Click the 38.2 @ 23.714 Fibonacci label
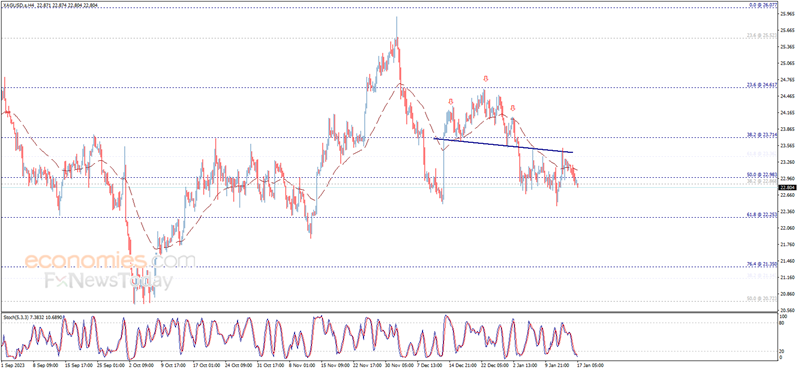The image size is (798, 371). (762, 134)
